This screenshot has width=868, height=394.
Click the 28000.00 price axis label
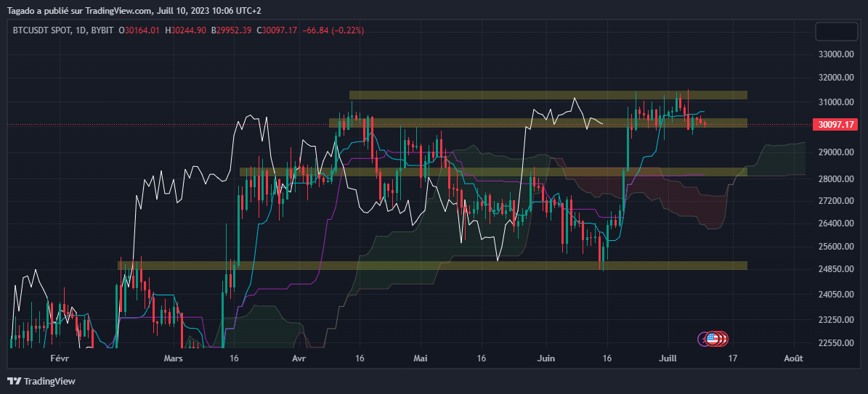coord(836,178)
